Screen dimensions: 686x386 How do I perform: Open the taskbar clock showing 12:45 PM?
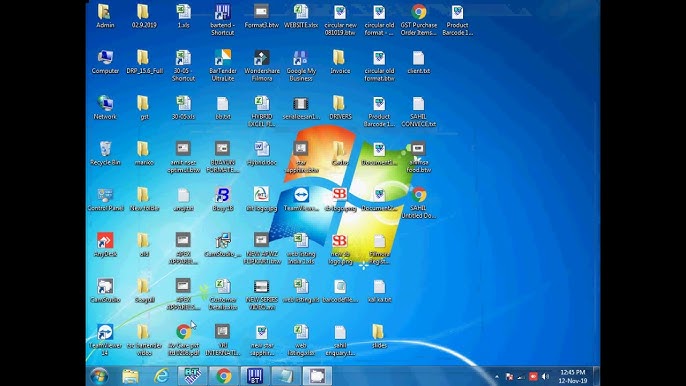(573, 376)
